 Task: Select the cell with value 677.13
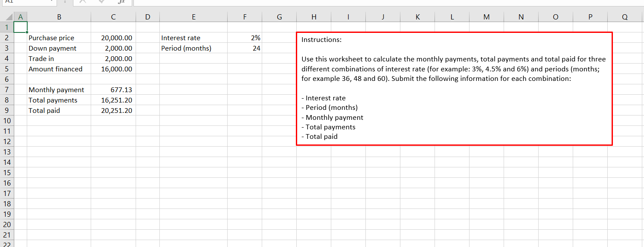click(113, 90)
